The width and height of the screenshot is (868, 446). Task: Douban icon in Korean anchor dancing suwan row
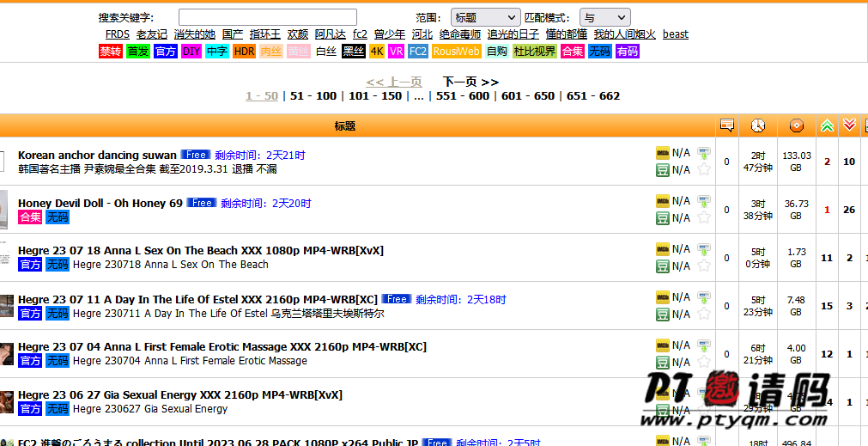coord(663,169)
